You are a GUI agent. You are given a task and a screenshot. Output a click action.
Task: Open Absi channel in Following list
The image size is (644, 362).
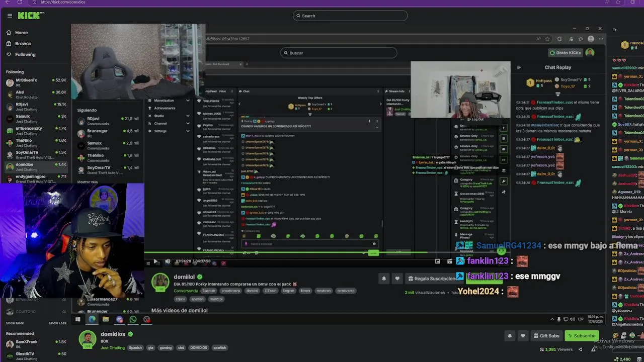(35, 94)
